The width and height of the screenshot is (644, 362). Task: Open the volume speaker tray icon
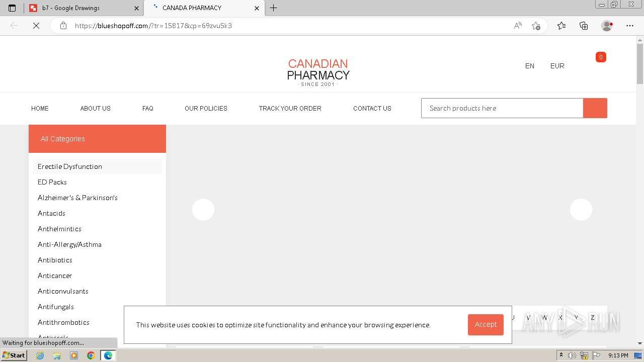click(572, 355)
